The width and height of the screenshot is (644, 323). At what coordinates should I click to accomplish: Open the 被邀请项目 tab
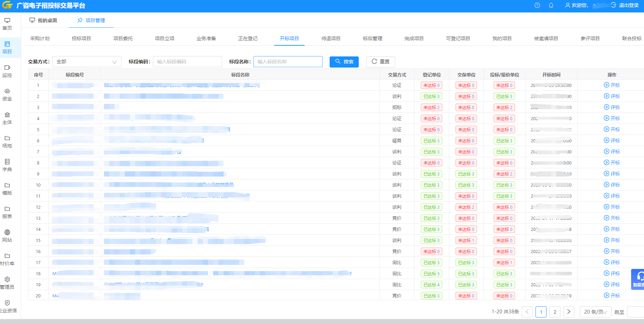pyautogui.click(x=546, y=38)
